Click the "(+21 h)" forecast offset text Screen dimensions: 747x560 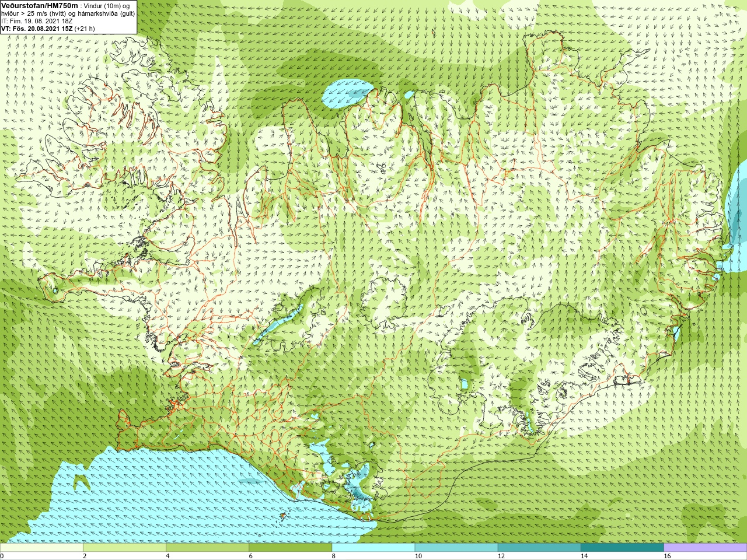[x=85, y=29]
